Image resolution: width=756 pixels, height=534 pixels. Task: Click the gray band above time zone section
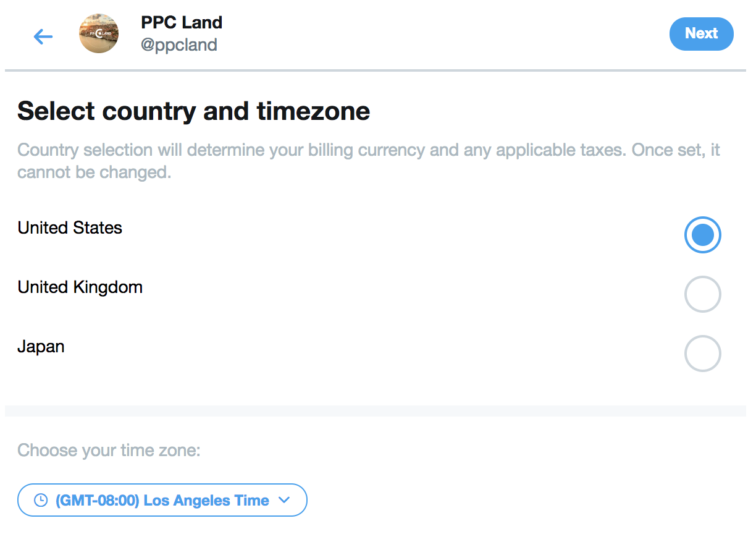point(376,411)
